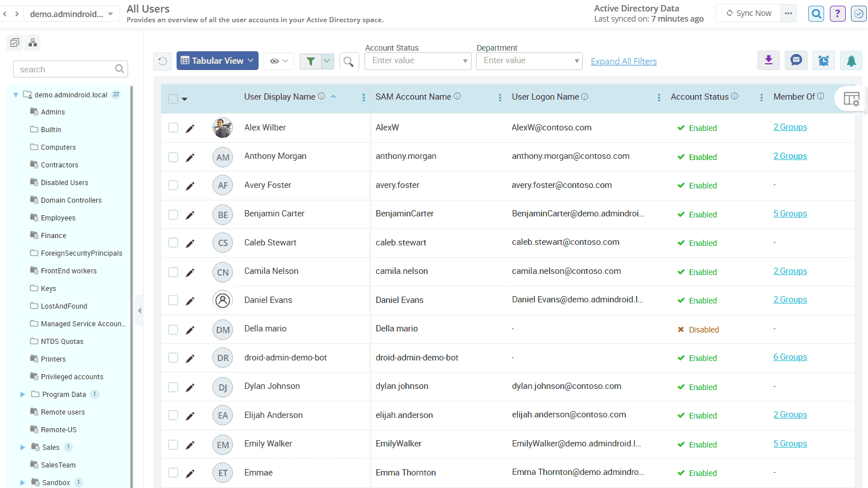Click Expand All Filters
Screen dimensions: 868x488
pos(623,61)
